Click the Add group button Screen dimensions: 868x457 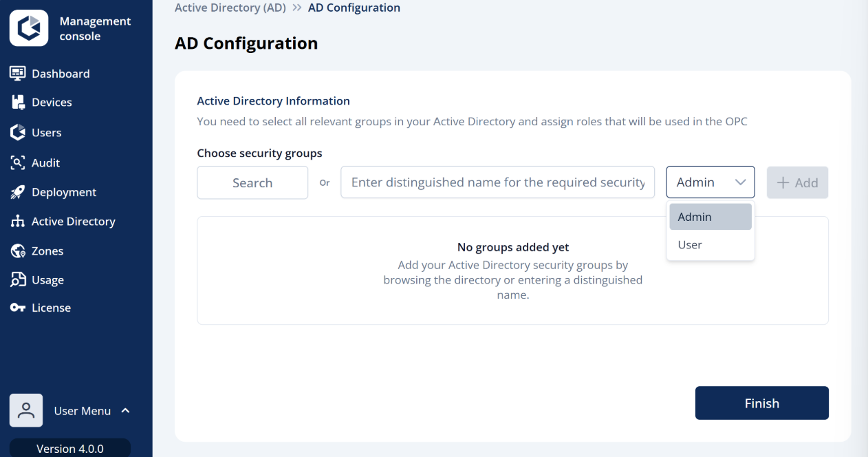pos(798,183)
